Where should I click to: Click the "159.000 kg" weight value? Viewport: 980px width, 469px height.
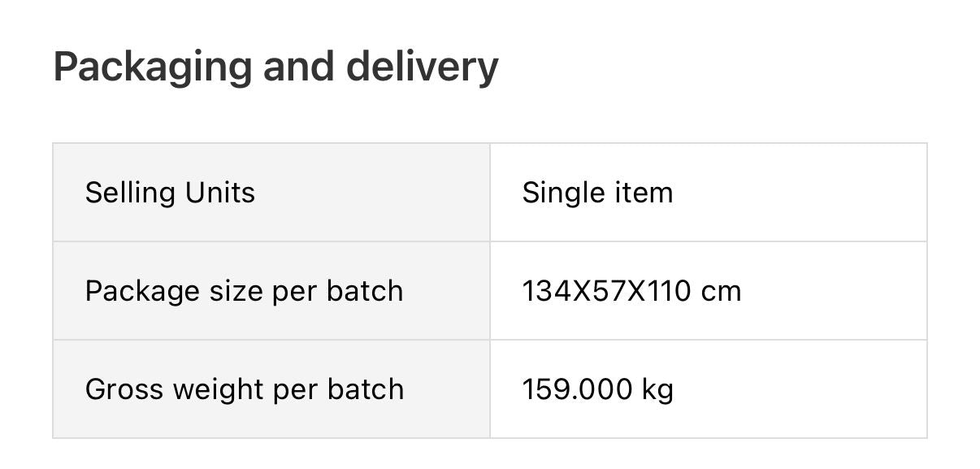[x=597, y=389]
